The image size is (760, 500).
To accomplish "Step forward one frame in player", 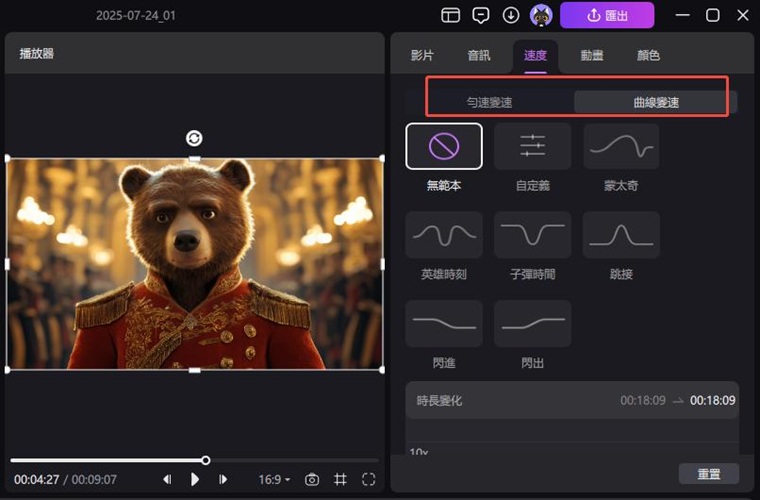I will tap(222, 479).
